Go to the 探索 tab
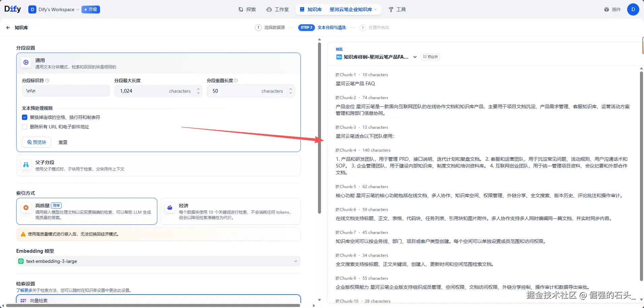 point(247,9)
